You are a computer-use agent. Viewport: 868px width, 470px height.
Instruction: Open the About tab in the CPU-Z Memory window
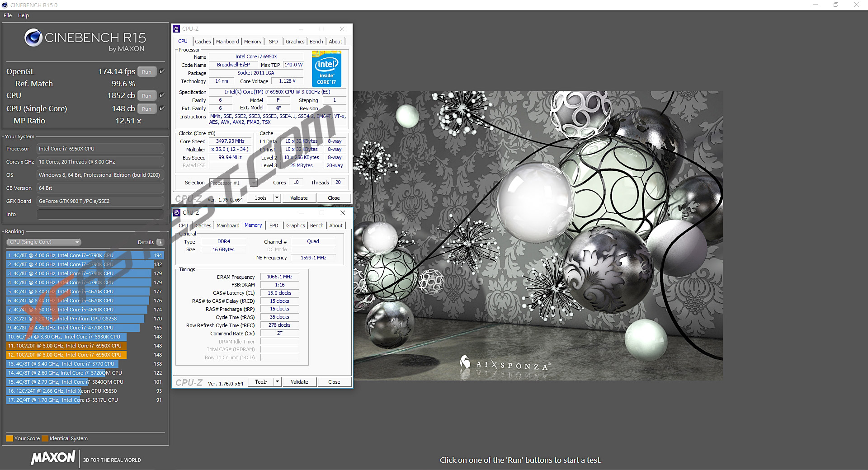click(336, 226)
